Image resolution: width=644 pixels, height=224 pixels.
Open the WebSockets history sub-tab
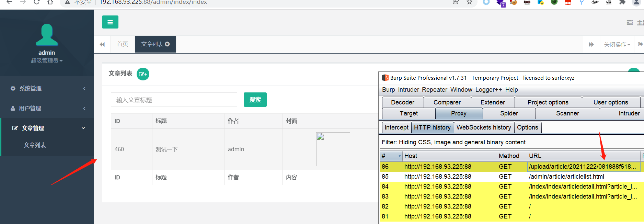pyautogui.click(x=484, y=127)
